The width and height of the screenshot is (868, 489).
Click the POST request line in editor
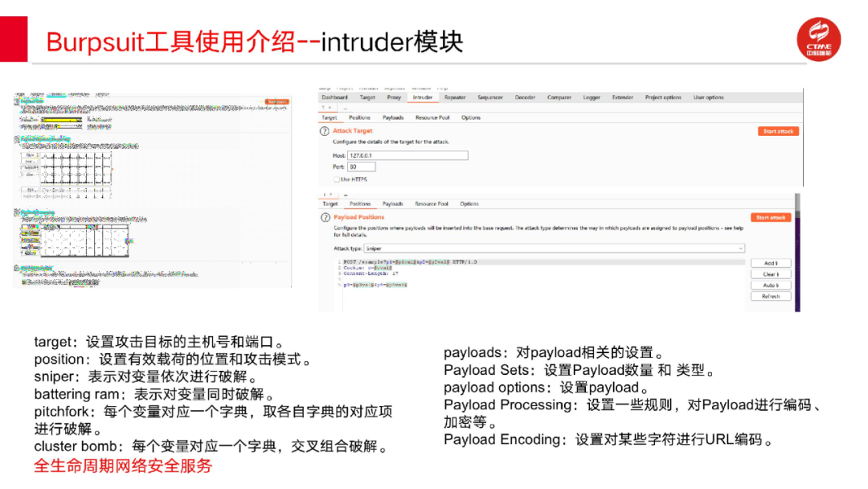pyautogui.click(x=410, y=262)
